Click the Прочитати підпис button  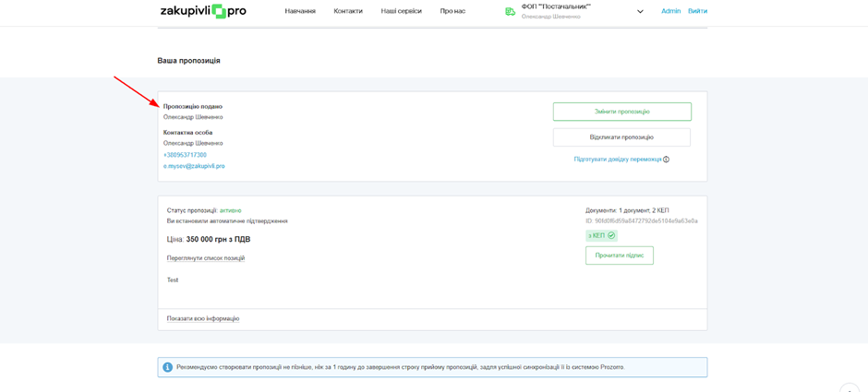click(619, 255)
